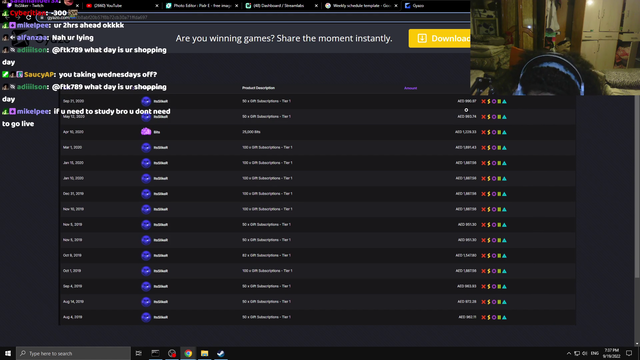Open the taskbar clock and date

point(611,353)
